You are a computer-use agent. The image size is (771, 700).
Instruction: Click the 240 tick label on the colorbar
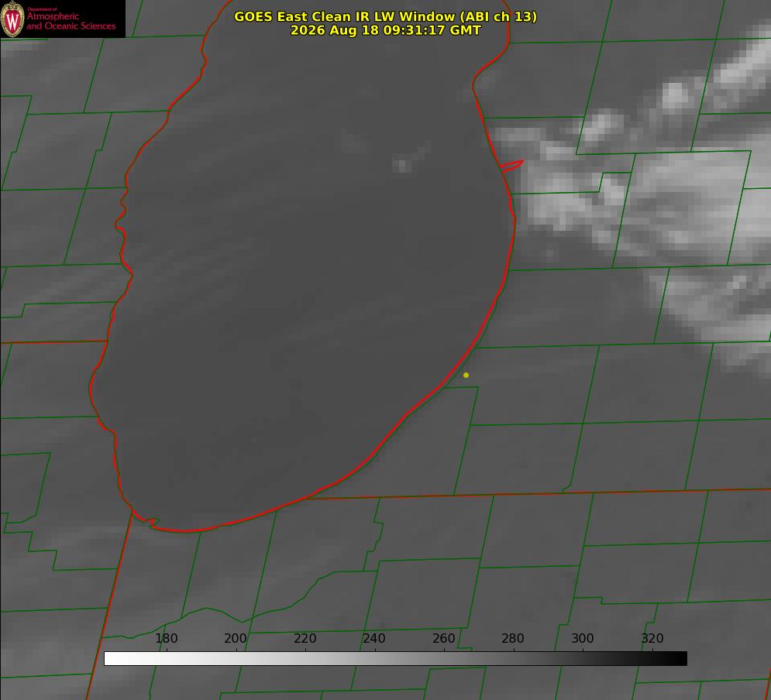click(374, 638)
